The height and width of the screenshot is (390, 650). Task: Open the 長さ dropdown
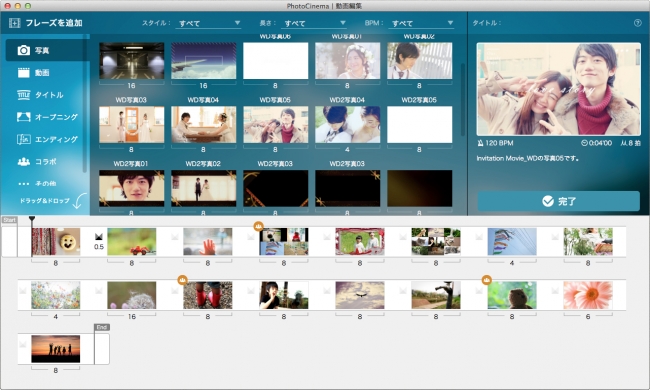click(x=314, y=23)
